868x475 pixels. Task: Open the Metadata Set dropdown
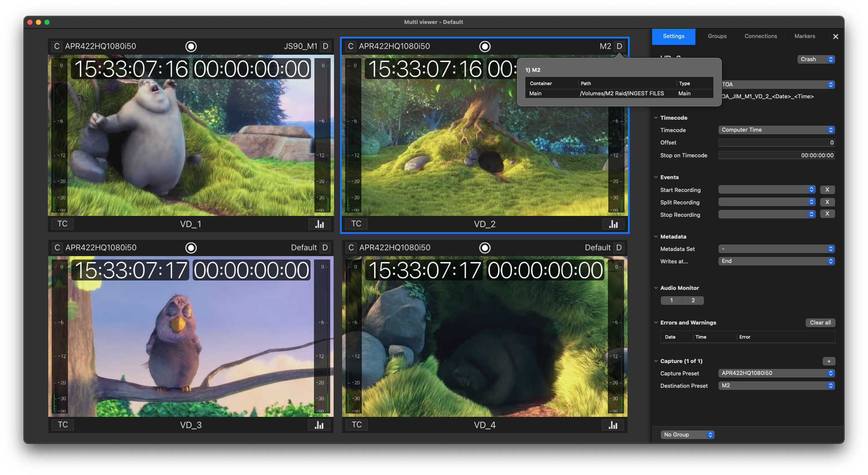[x=776, y=249]
